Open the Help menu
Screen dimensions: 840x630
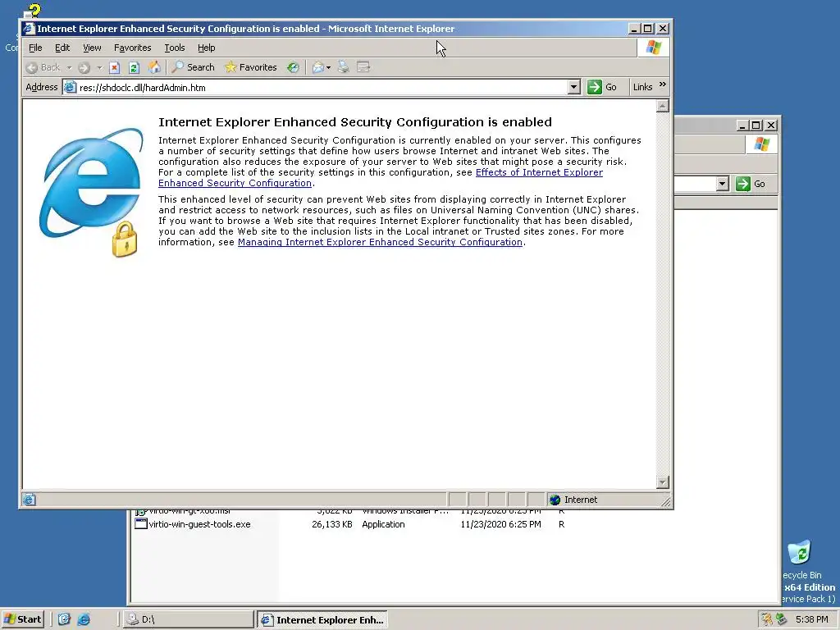tap(206, 48)
